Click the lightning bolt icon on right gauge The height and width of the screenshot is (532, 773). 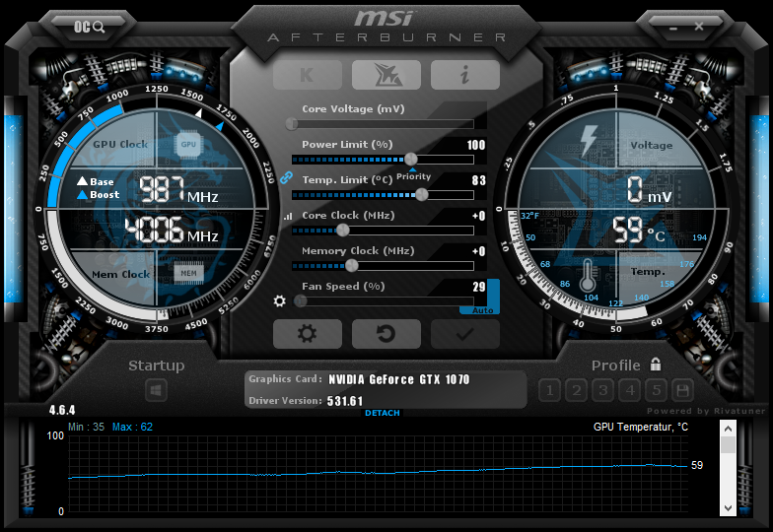coord(589,140)
